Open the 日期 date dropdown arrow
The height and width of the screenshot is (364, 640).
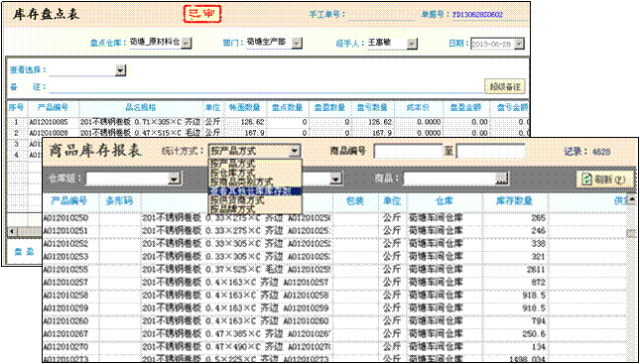click(x=519, y=44)
